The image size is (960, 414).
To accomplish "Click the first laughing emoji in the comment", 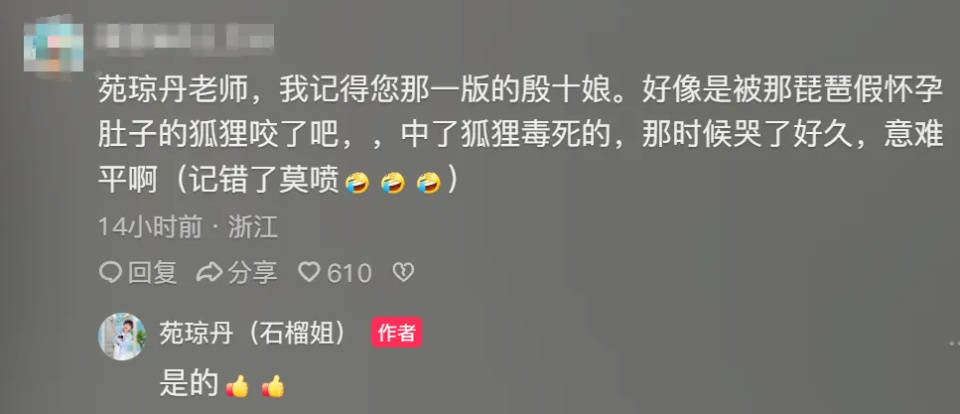I will (357, 183).
